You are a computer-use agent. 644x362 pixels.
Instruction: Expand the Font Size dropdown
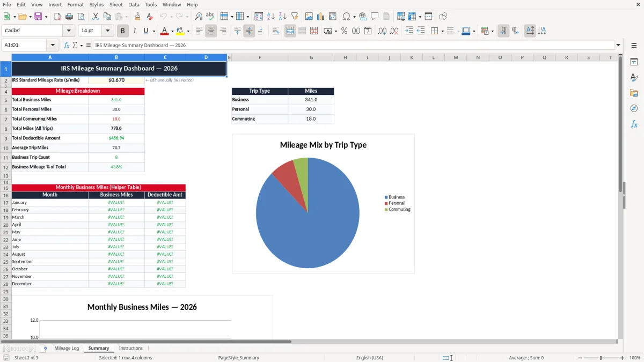pos(107,31)
